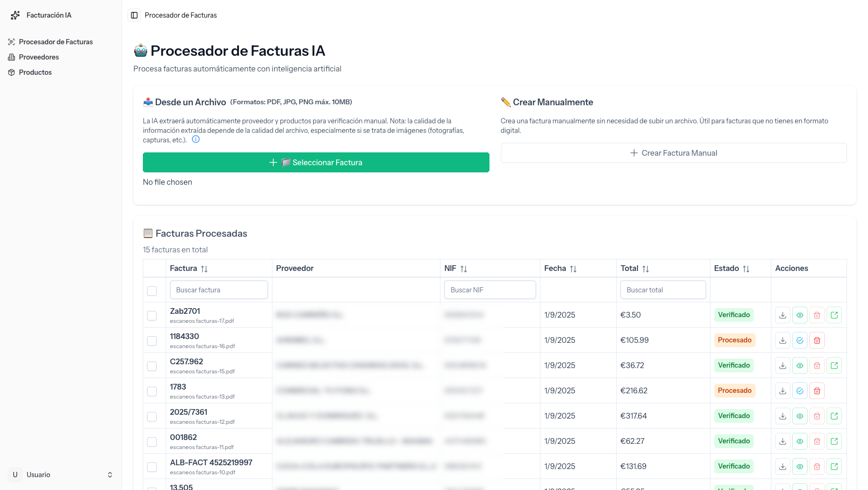View invoice 2025/7361 with eye icon
Image resolution: width=868 pixels, height=490 pixels.
pos(800,416)
